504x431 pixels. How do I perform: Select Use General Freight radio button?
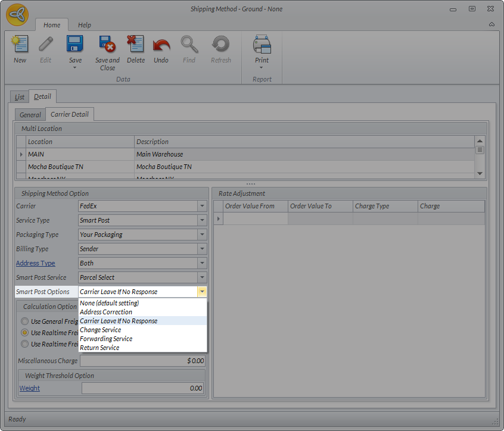click(24, 321)
